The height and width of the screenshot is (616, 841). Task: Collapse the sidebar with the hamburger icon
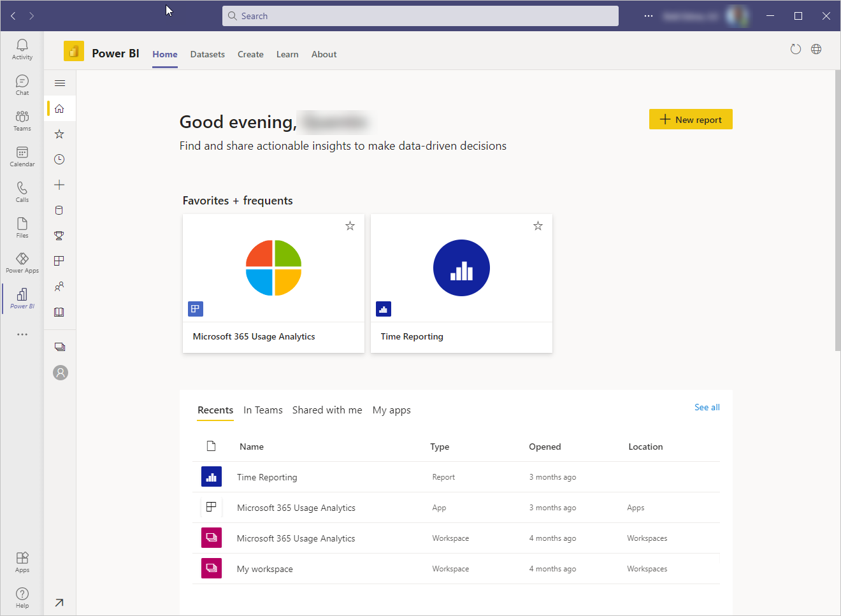click(x=59, y=83)
